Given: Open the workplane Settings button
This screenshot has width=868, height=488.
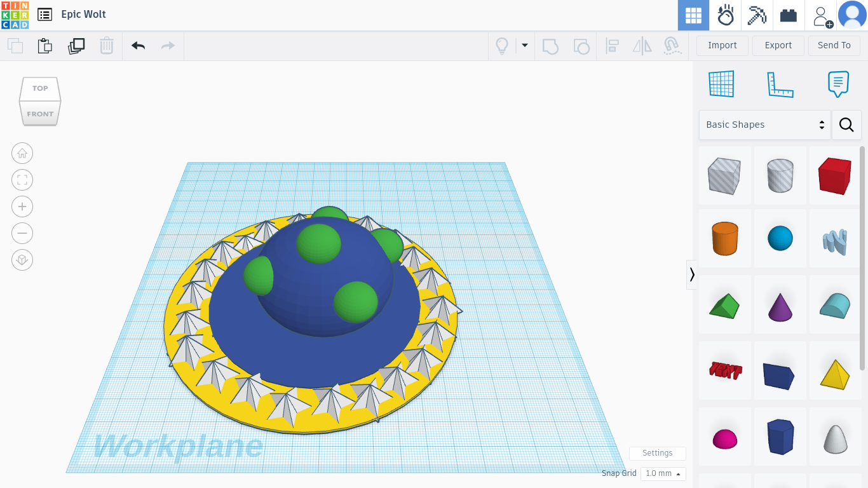Looking at the screenshot, I should coord(657,453).
